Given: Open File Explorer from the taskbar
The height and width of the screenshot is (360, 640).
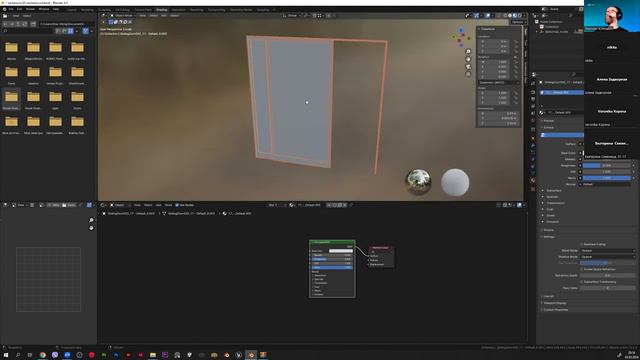Looking at the screenshot, I should point(153,355).
